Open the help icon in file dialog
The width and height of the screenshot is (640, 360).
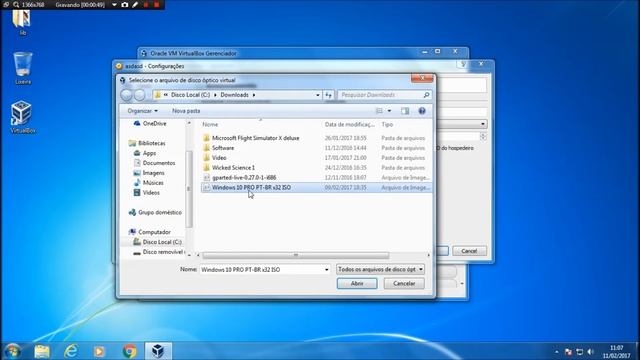pyautogui.click(x=422, y=111)
